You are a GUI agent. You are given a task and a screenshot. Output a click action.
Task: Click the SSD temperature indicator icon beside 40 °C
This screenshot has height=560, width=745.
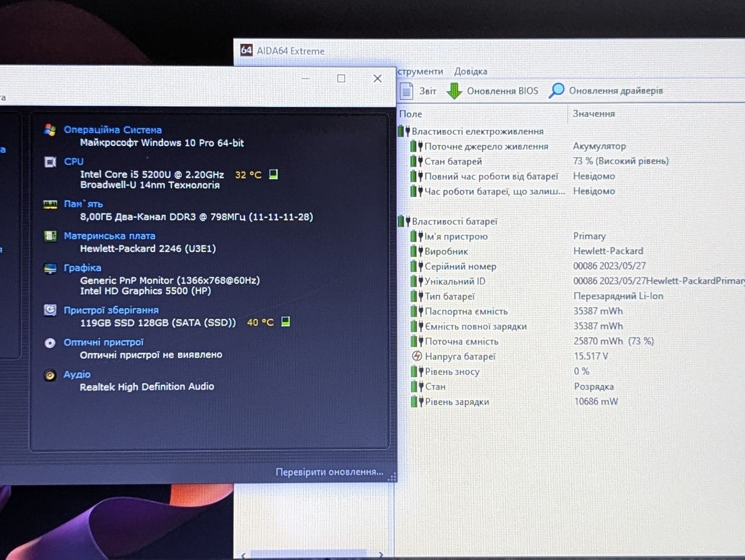[285, 322]
